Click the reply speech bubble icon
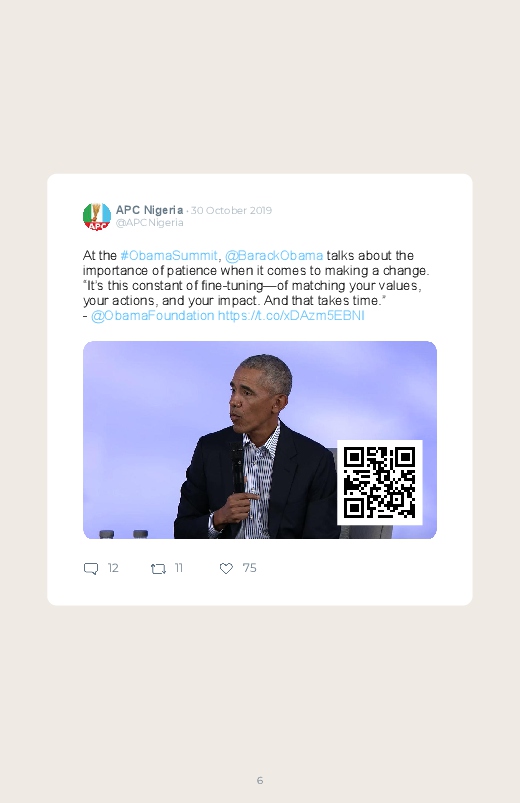The height and width of the screenshot is (803, 520). [91, 568]
